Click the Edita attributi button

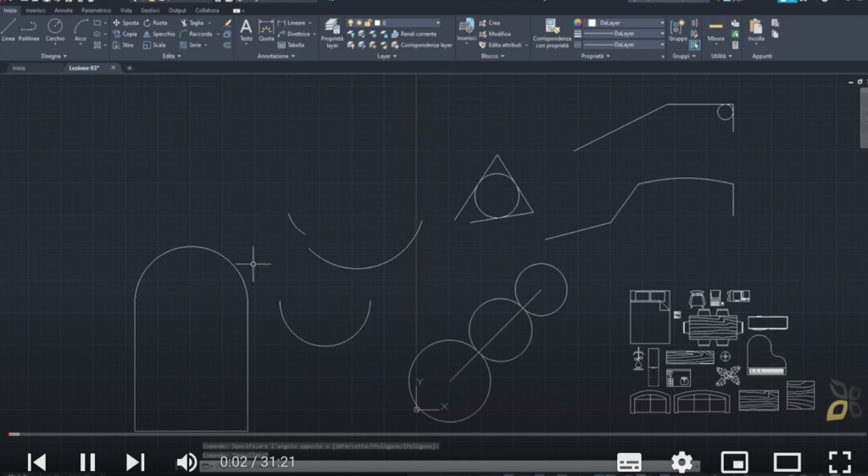click(500, 45)
